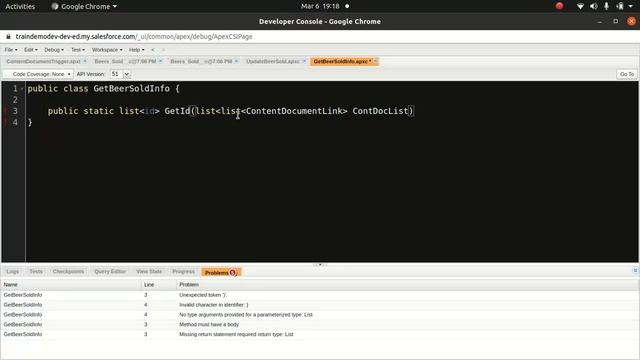The height and width of the screenshot is (360, 640).
Task: Sort by the Name column header
Action: 71,284
